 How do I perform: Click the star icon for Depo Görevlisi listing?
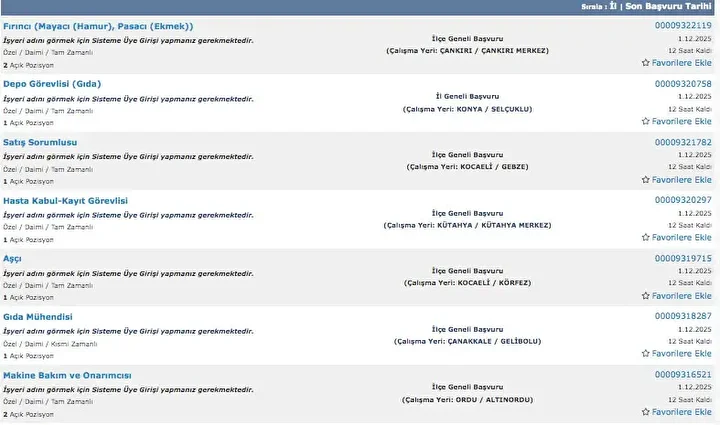645,121
